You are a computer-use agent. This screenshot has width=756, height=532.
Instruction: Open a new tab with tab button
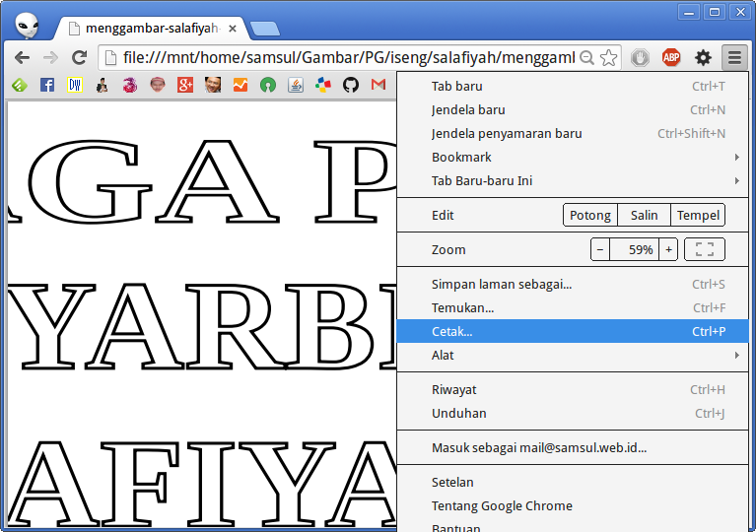(x=265, y=29)
